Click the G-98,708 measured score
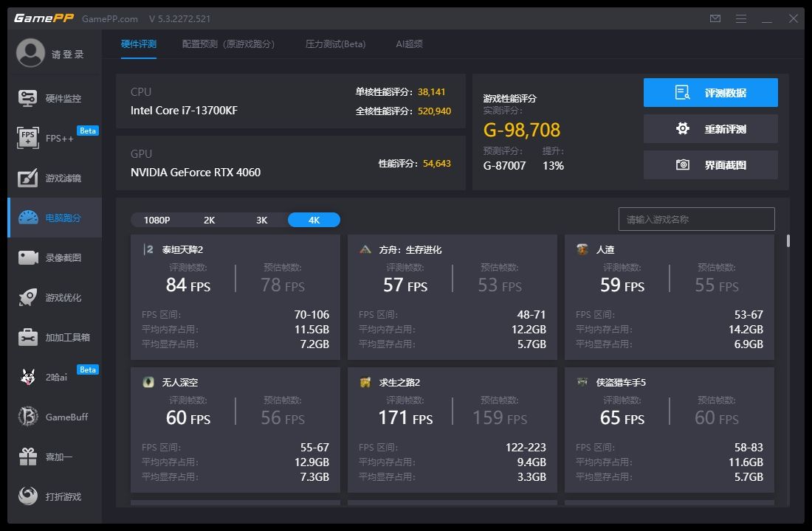The width and height of the screenshot is (812, 531). [x=521, y=130]
